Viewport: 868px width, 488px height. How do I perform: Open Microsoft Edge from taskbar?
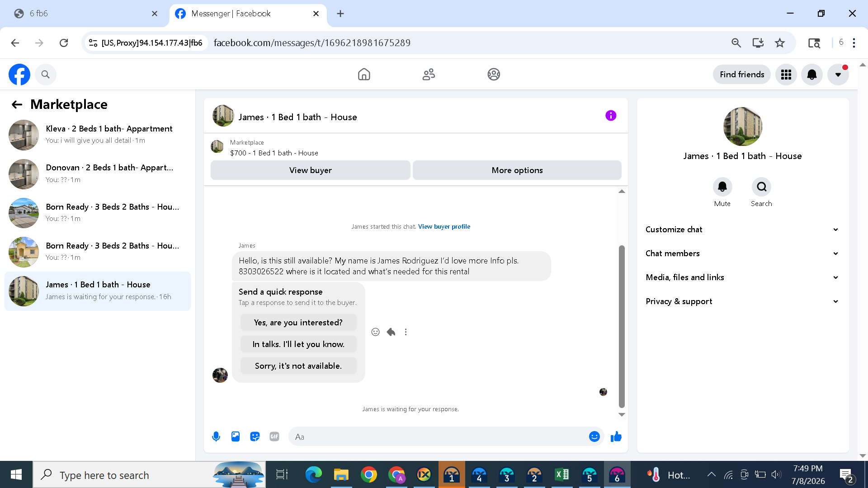[x=313, y=474]
